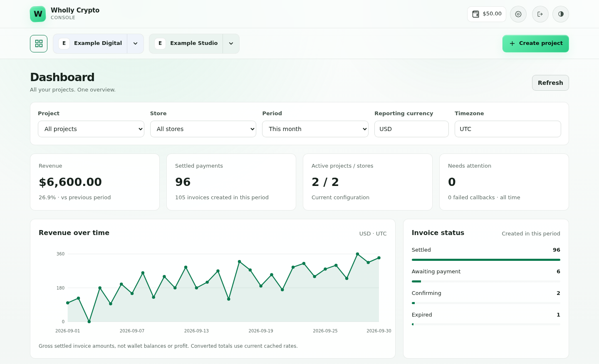Open the dashboard grid icon
The image size is (599, 364).
[39, 44]
